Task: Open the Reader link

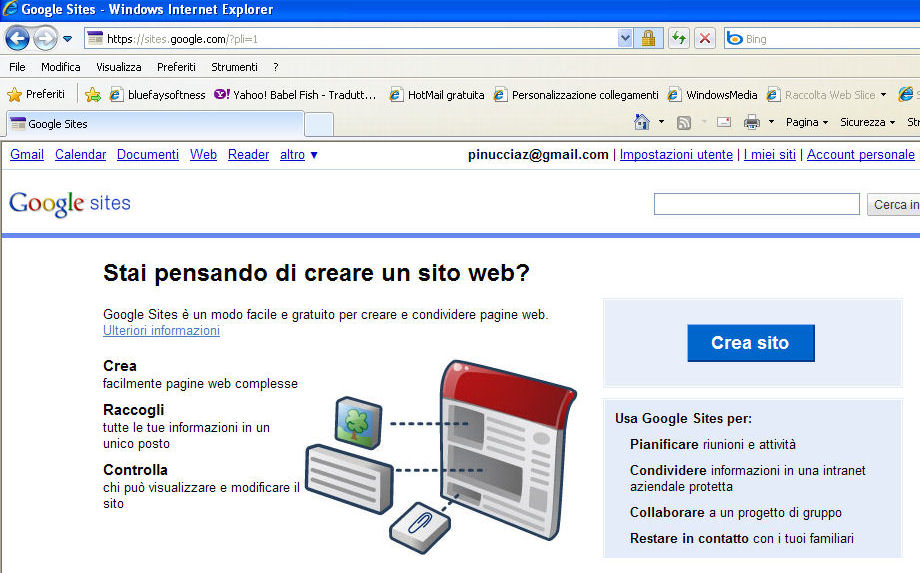Action: [248, 154]
